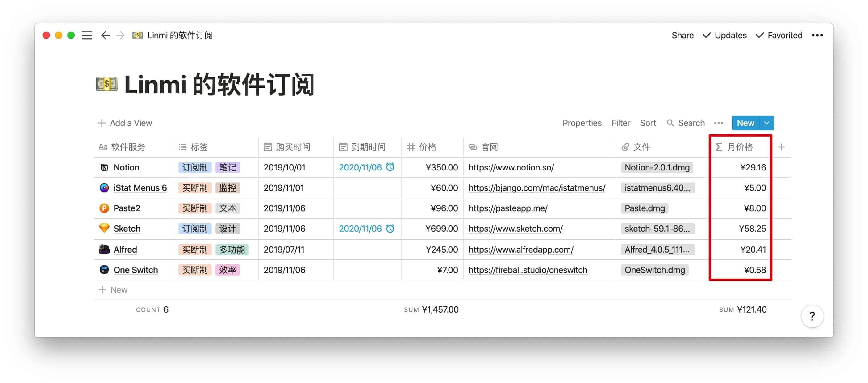Open the 月价格 formula column header menu
868x383 pixels.
pyautogui.click(x=740, y=147)
